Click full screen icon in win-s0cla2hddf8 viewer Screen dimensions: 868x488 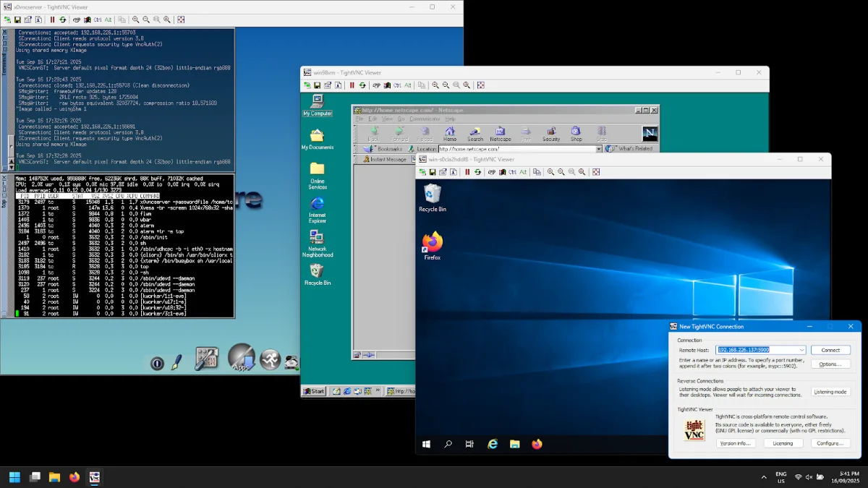[x=596, y=172]
